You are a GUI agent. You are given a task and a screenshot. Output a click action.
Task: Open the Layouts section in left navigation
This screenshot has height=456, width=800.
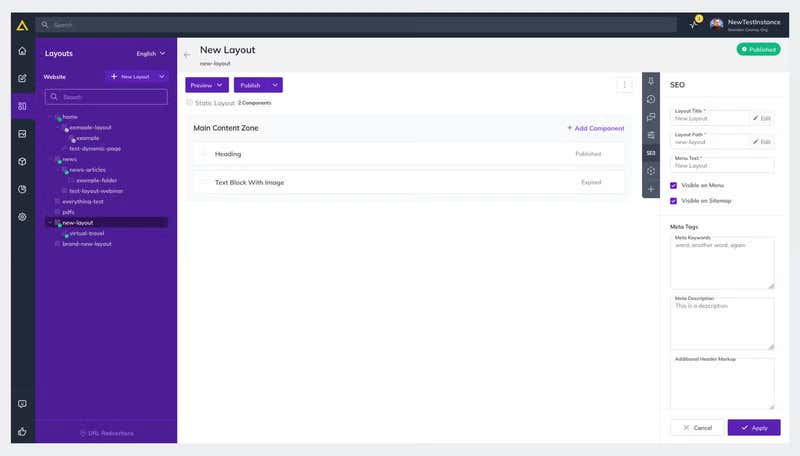[x=22, y=106]
